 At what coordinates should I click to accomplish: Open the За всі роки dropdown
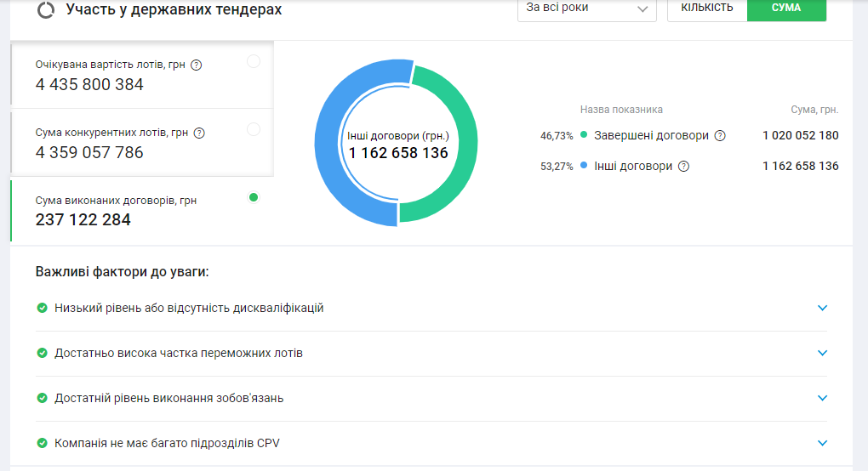coord(586,9)
